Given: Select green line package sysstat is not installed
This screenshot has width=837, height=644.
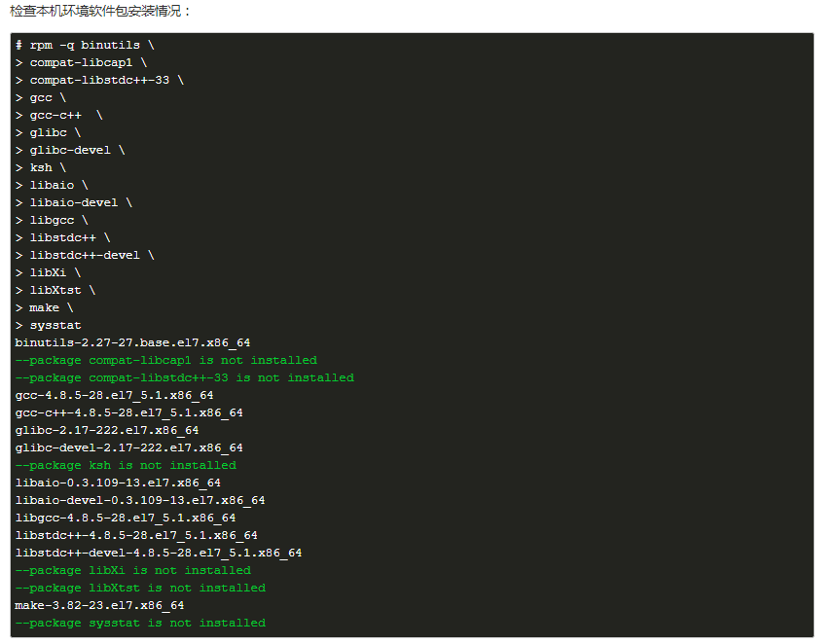Looking at the screenshot, I should [x=140, y=624].
